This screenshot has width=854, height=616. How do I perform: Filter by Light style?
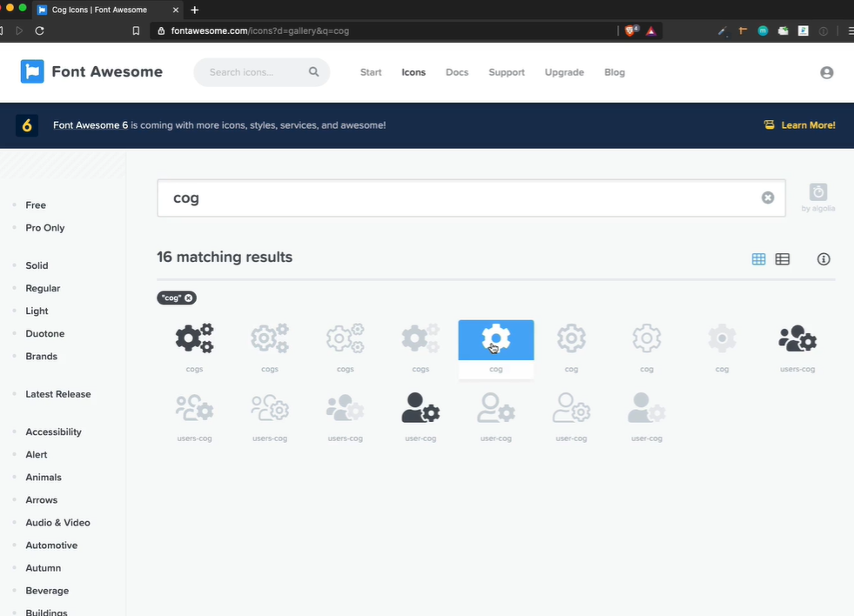(37, 311)
